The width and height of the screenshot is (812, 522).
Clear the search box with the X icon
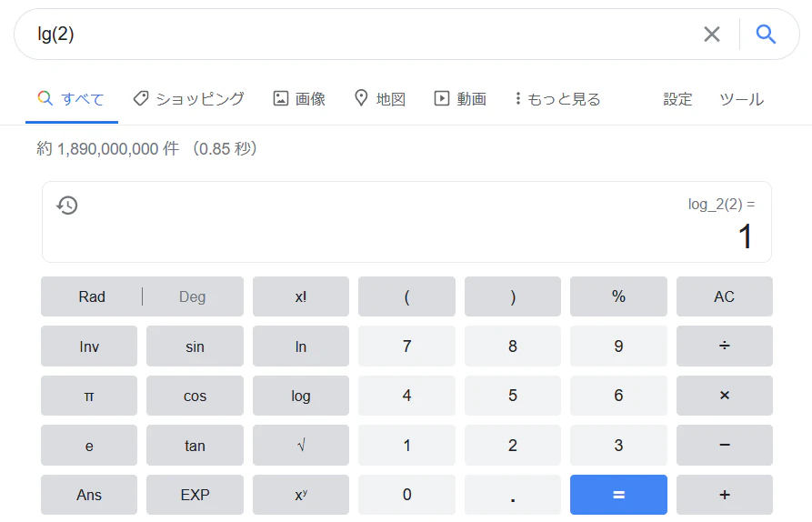712,35
